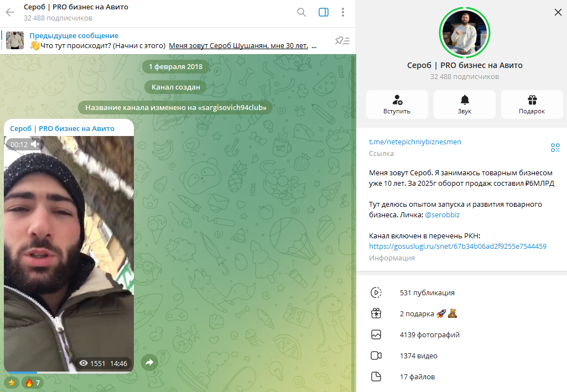Screen dimensions: 567x392
Task: Open t.me/netepichniybiznesmen link
Action: coord(415,142)
